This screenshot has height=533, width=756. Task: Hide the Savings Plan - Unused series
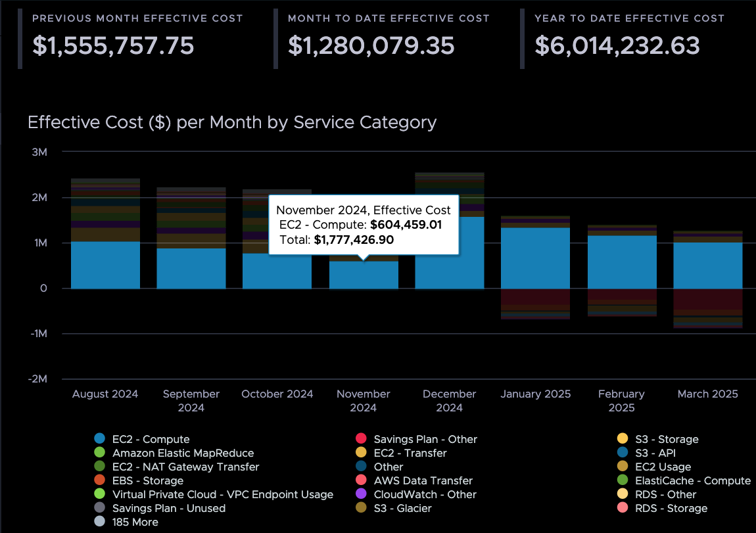click(99, 507)
